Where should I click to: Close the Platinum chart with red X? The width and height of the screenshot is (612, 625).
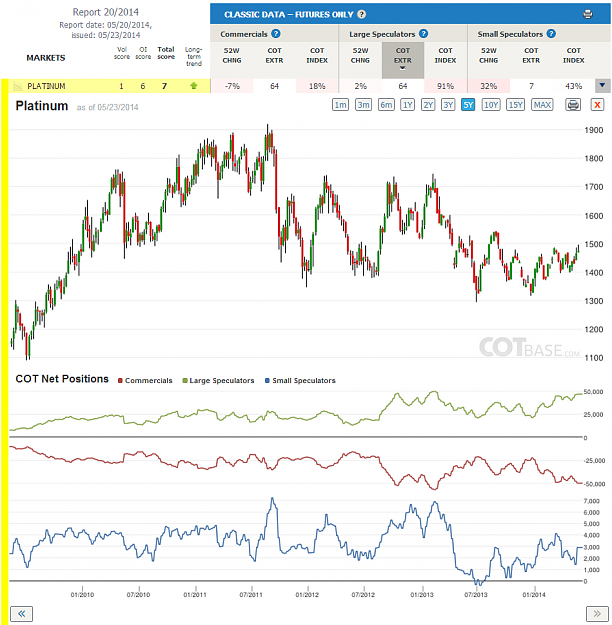pyautogui.click(x=597, y=105)
